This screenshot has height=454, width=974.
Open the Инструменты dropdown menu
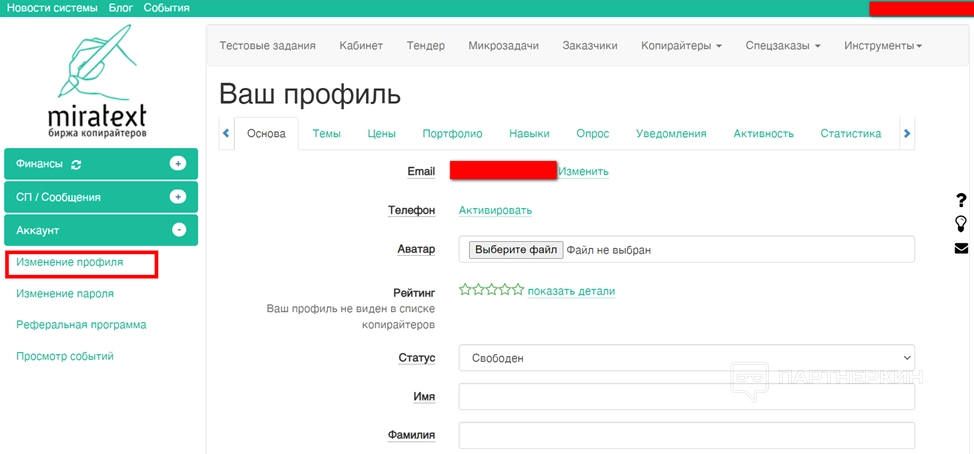point(882,45)
